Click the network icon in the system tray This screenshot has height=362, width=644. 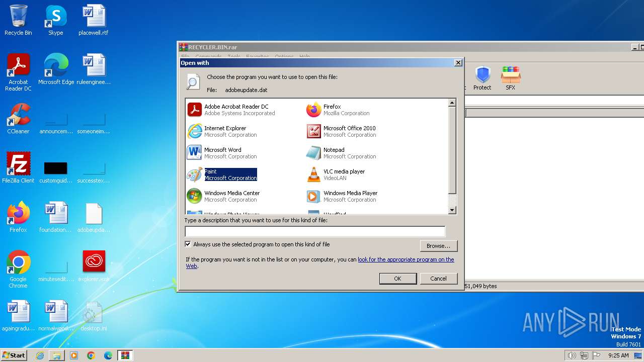584,355
